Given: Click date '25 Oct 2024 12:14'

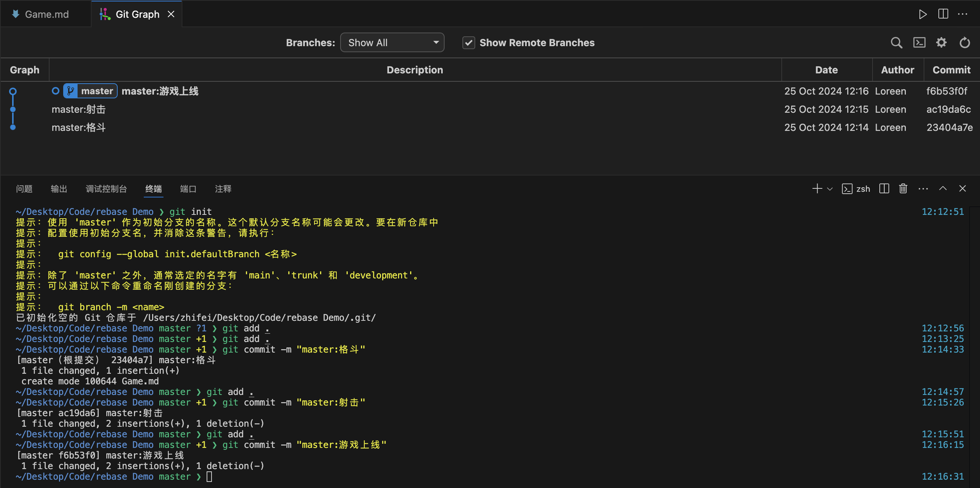Looking at the screenshot, I should pos(826,127).
